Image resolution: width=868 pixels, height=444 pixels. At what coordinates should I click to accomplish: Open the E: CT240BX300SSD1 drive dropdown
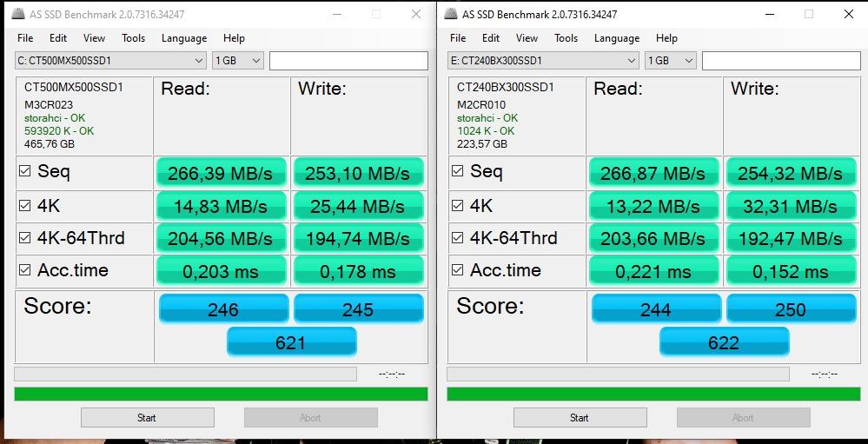pyautogui.click(x=543, y=61)
